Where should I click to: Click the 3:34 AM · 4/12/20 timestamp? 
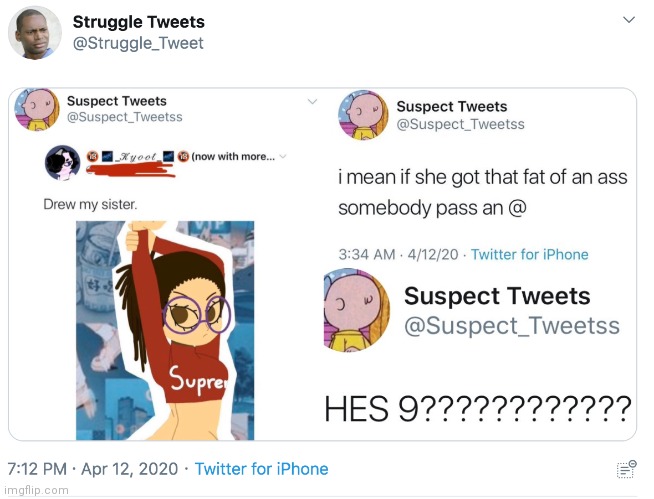[398, 254]
